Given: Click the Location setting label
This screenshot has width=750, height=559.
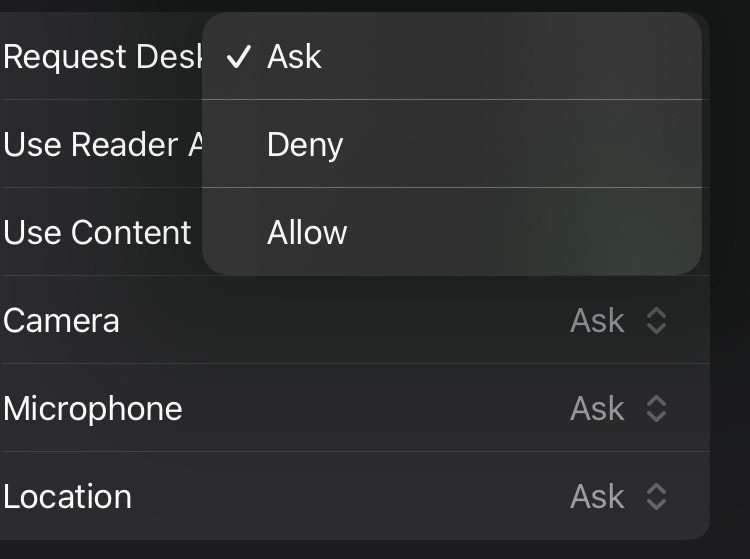Looking at the screenshot, I should coord(67,497).
